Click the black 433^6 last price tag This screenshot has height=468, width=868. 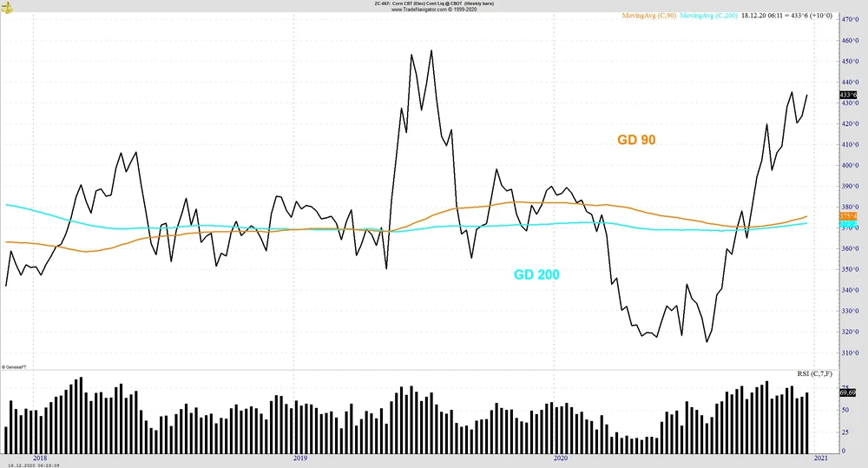pyautogui.click(x=848, y=95)
